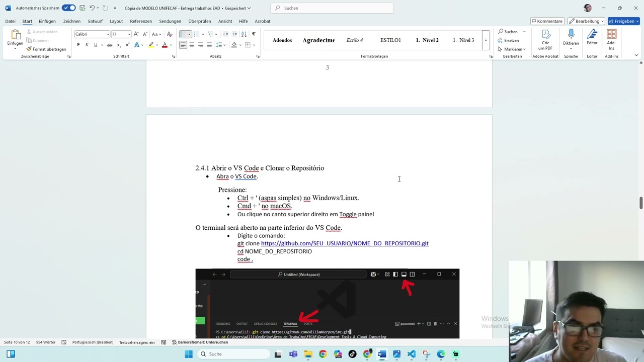This screenshot has height=362, width=644.
Task: Clear all formatting
Action: click(x=170, y=34)
